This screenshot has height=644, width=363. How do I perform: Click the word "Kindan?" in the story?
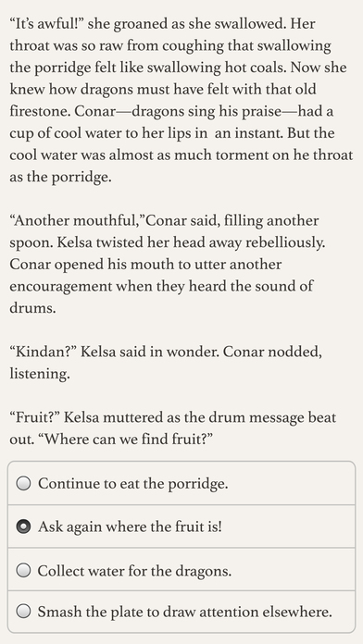(x=43, y=352)
